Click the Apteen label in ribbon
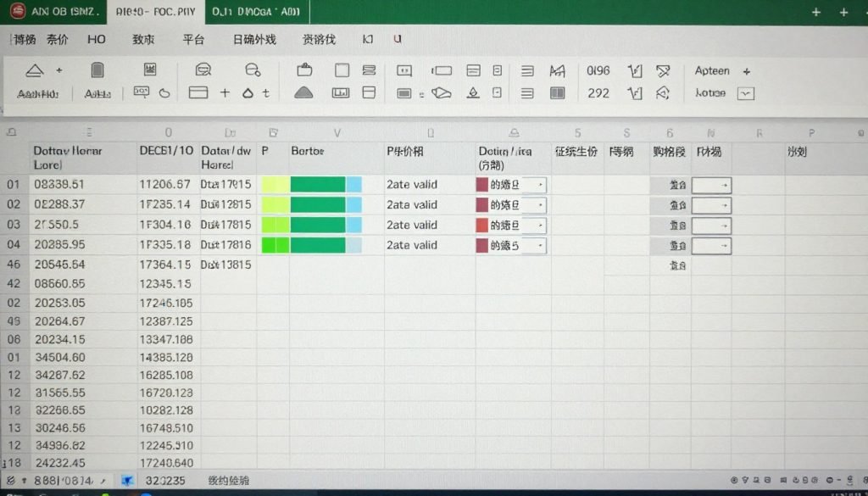 (x=712, y=71)
